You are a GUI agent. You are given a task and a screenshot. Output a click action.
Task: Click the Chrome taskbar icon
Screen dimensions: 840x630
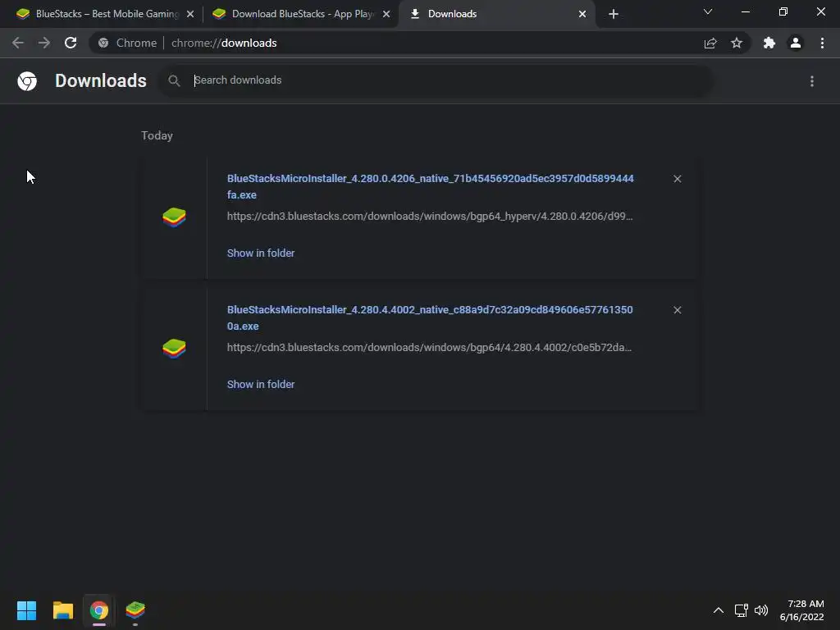(99, 610)
